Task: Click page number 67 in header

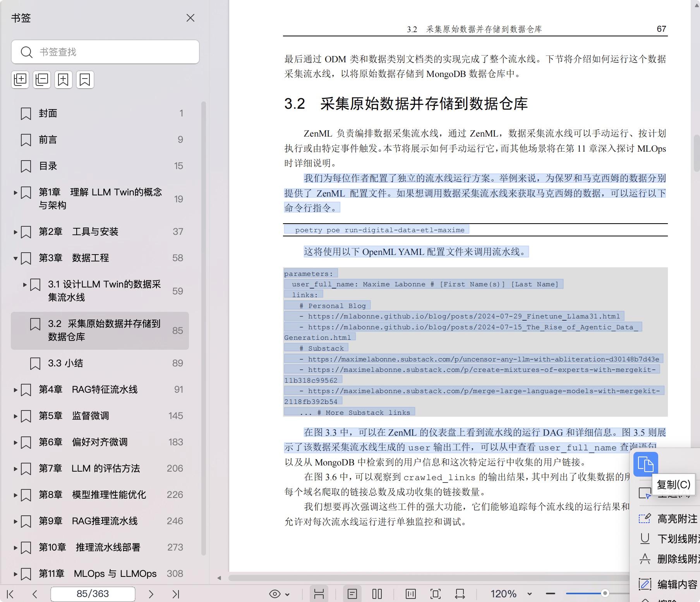Action: tap(661, 29)
